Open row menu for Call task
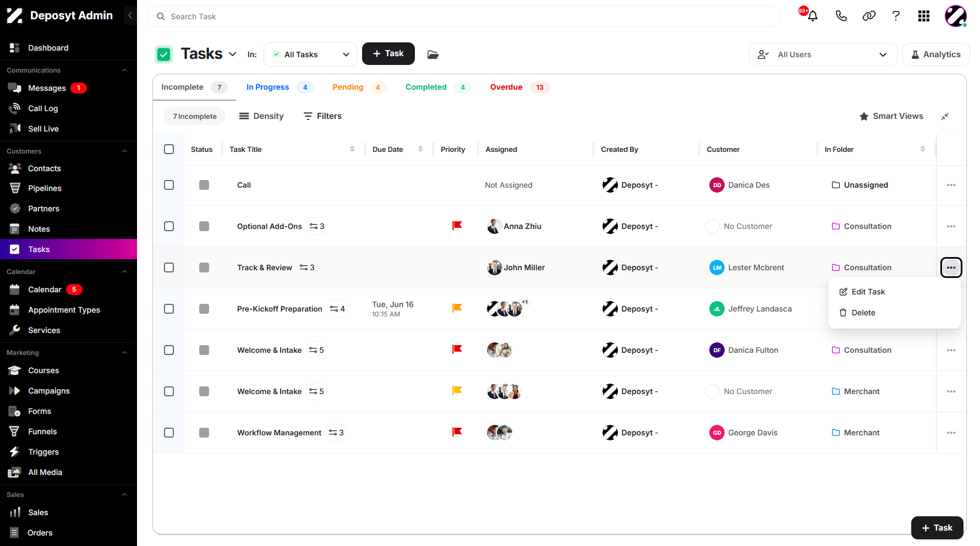980x546 pixels. coord(951,185)
